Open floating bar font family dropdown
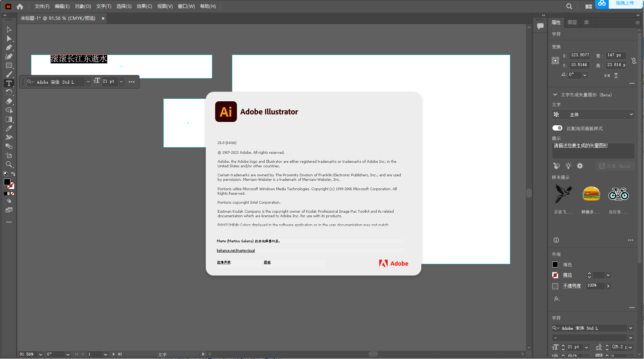 pos(88,82)
